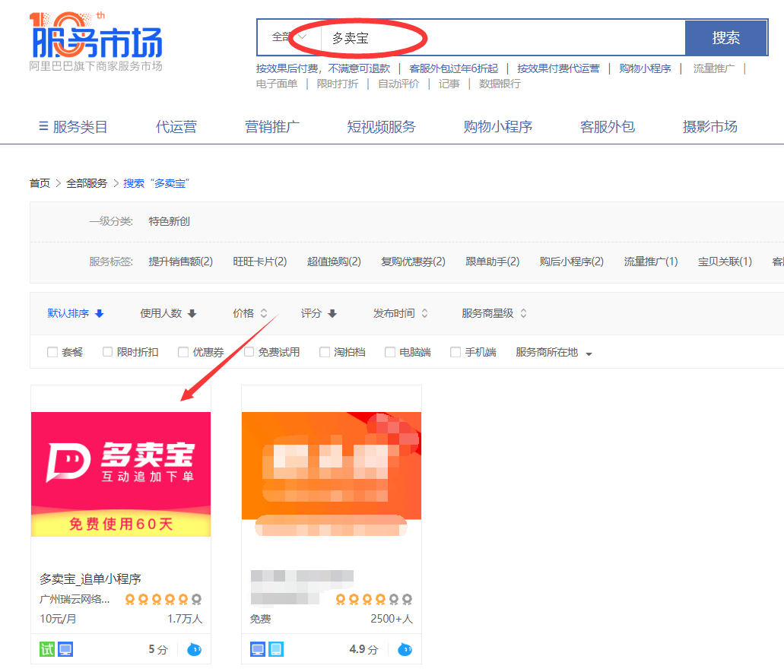Open the 多卖宝_追单小程序 service title
The width and height of the screenshot is (784, 672).
pos(90,579)
